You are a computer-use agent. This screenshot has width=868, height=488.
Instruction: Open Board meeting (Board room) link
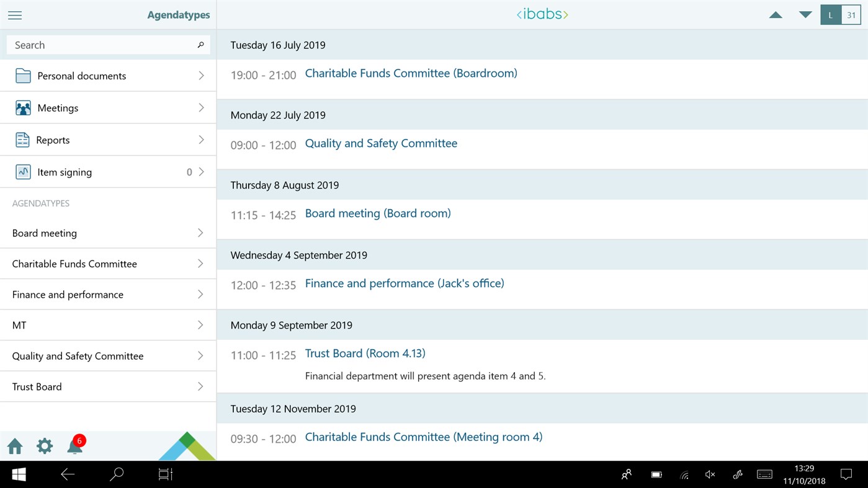[378, 213]
